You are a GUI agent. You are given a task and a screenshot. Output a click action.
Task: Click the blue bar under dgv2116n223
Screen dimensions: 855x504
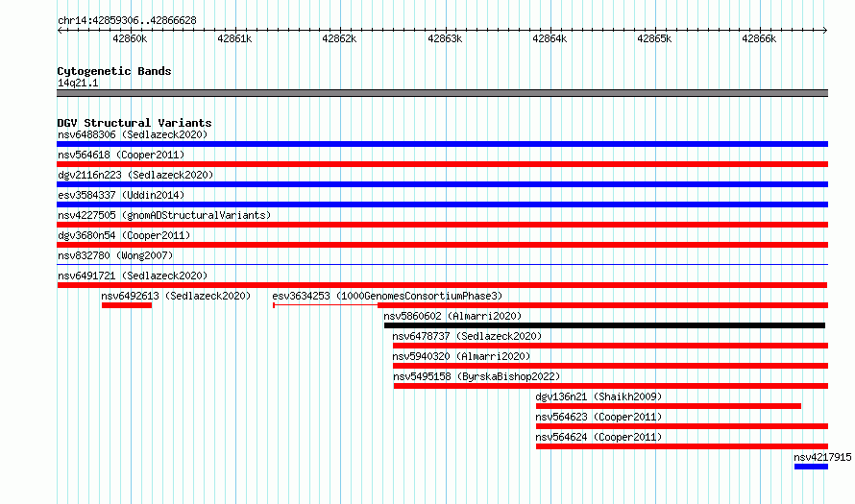[x=442, y=184]
